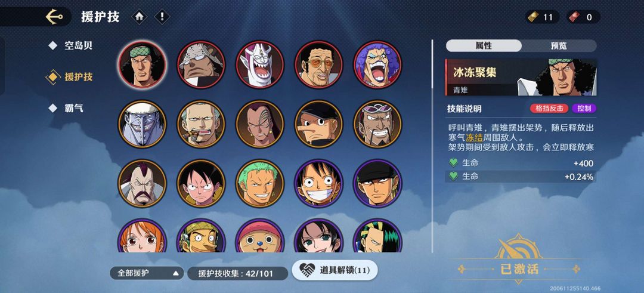The image size is (644, 293).
Task: Click the back arrow icon
Action: 54,17
